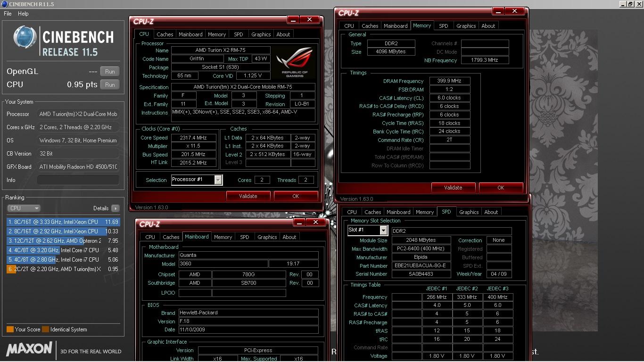Image resolution: width=644 pixels, height=362 pixels.
Task: Open Caches tab in CPU-Z Mainboard window
Action: (171, 237)
